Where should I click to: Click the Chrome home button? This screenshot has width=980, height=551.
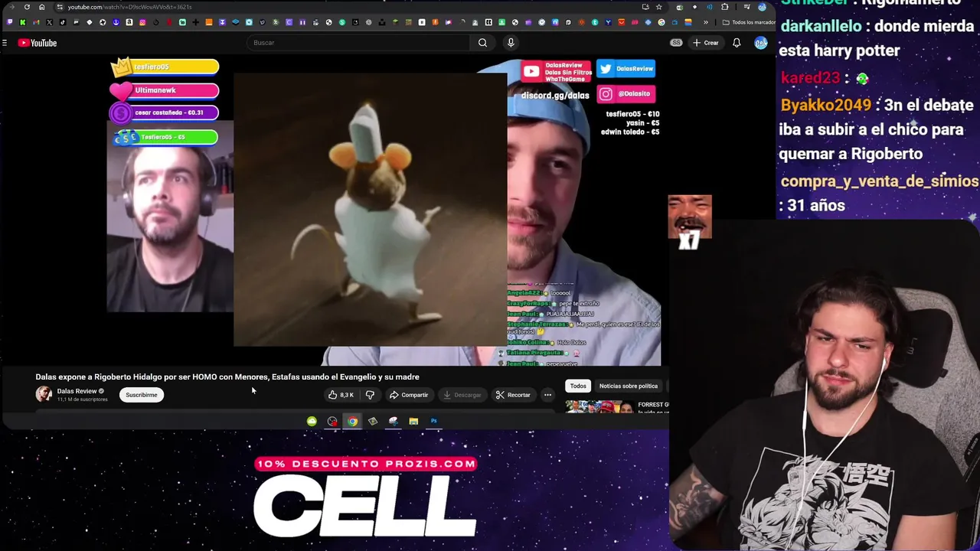click(x=41, y=7)
